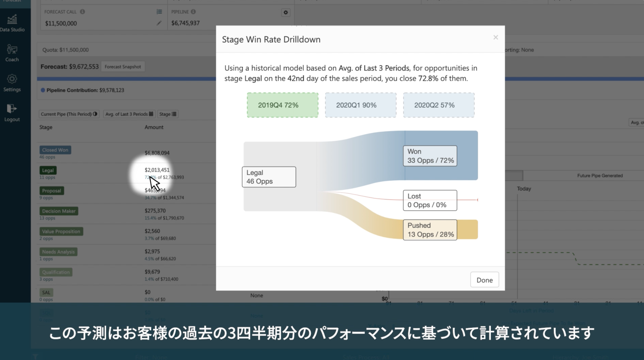Screen dimensions: 644x360
Task: Open Settings gear in the sidebar
Action: pyautogui.click(x=12, y=83)
